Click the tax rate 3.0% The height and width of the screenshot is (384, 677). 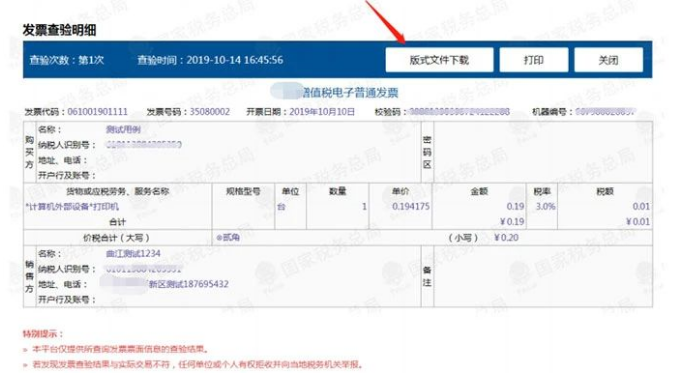pos(546,206)
